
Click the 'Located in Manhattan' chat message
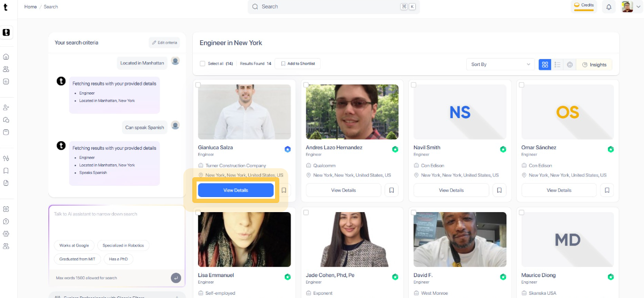[142, 63]
